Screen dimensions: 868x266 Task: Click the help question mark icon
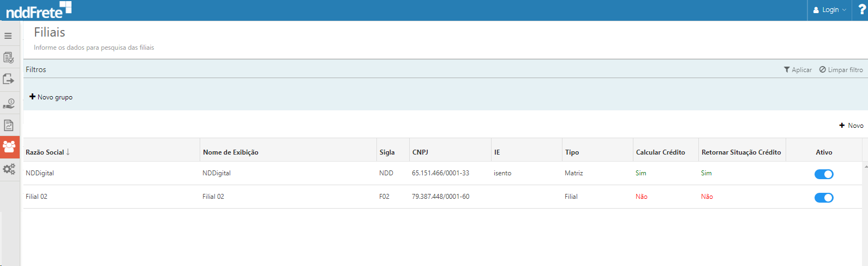[x=861, y=10]
